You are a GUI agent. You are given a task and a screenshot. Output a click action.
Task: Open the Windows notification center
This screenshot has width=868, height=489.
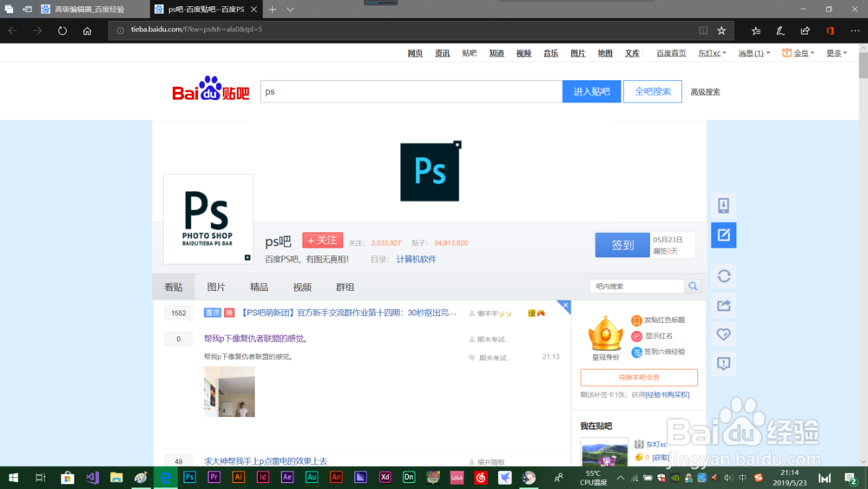click(x=851, y=478)
